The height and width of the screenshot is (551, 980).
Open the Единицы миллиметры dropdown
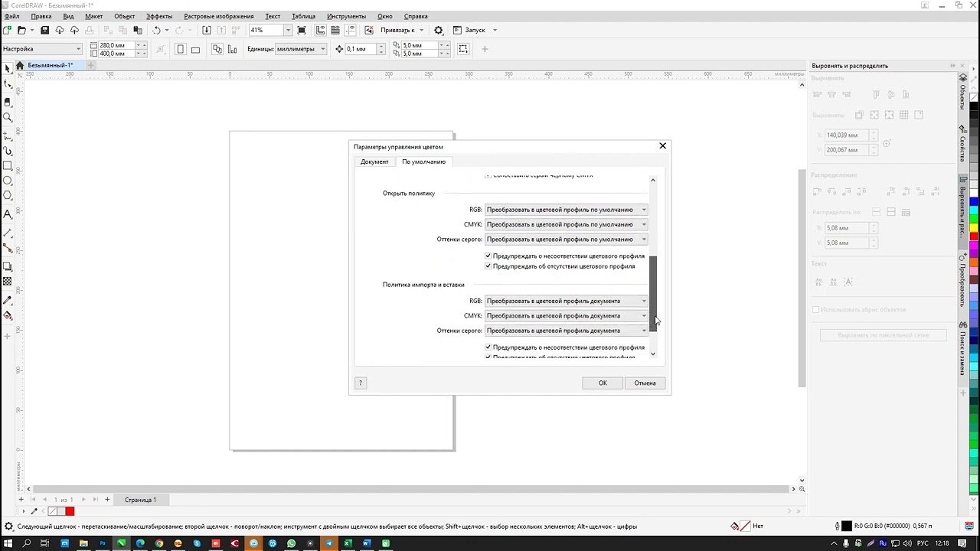(301, 49)
